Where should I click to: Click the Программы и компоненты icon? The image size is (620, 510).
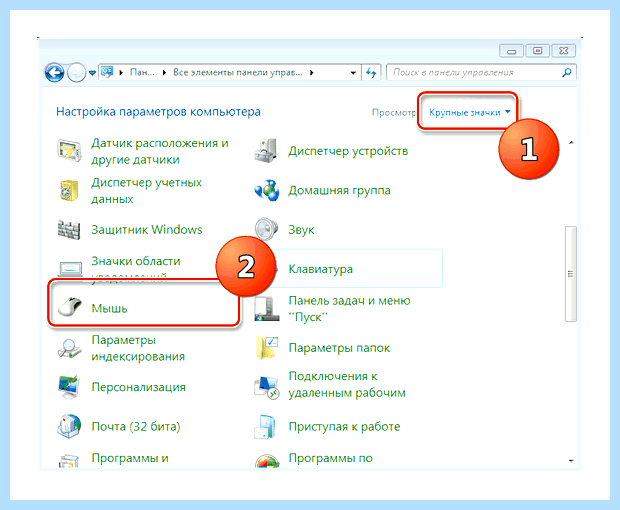tap(68, 461)
